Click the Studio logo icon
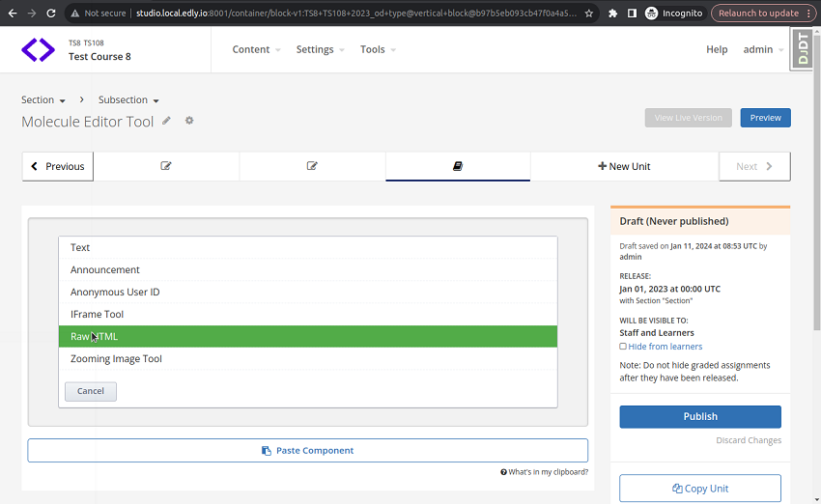 pyautogui.click(x=38, y=49)
